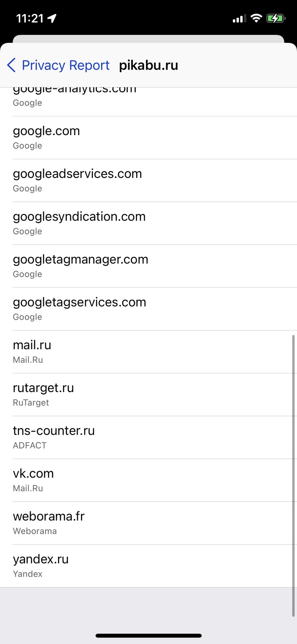The width and height of the screenshot is (297, 644).
Task: Choose the googletagmanager.com row
Action: coord(148,266)
